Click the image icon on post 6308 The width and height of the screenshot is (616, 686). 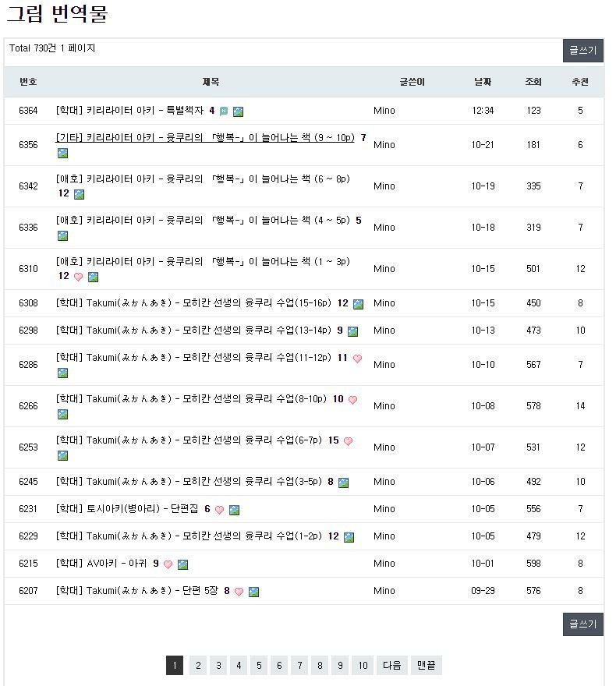tap(359, 304)
